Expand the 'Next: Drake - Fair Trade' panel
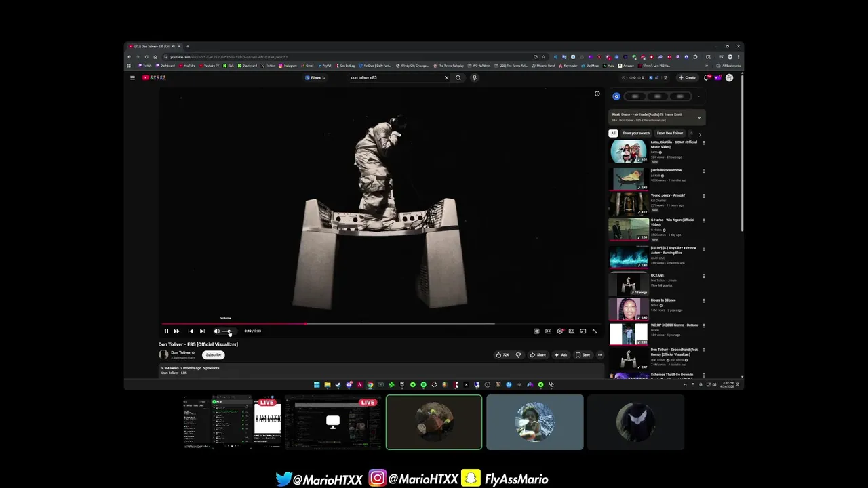Image resolution: width=868 pixels, height=488 pixels. pos(699,117)
